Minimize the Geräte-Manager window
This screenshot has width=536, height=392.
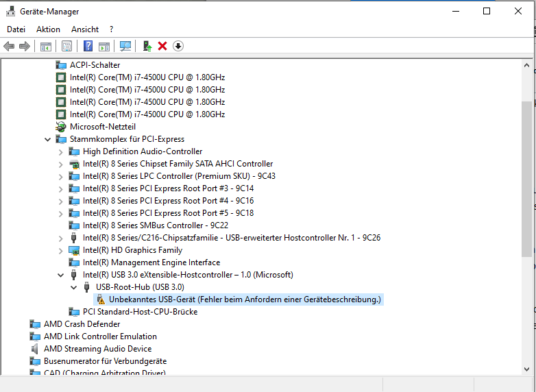[456, 11]
